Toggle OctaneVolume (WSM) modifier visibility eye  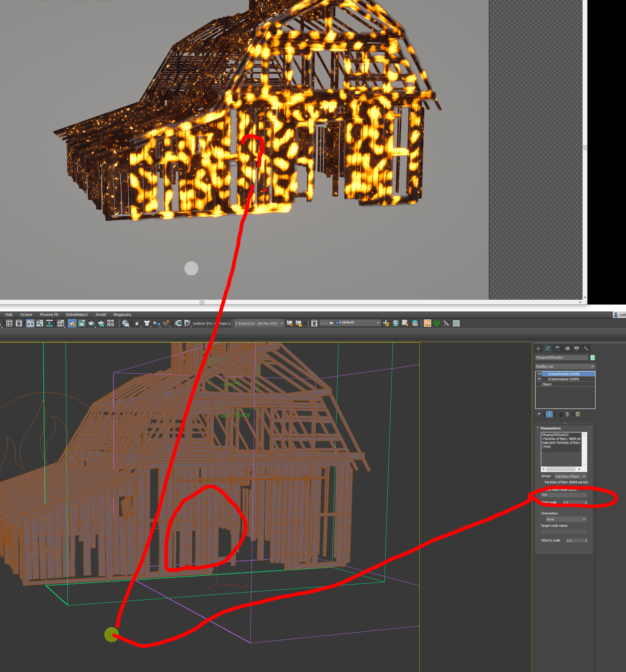pyautogui.click(x=539, y=379)
